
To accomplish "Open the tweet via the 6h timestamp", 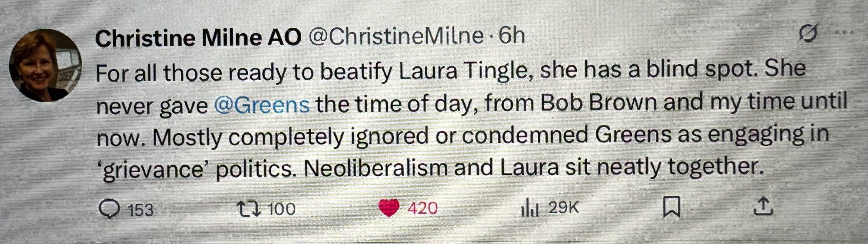I will 512,36.
